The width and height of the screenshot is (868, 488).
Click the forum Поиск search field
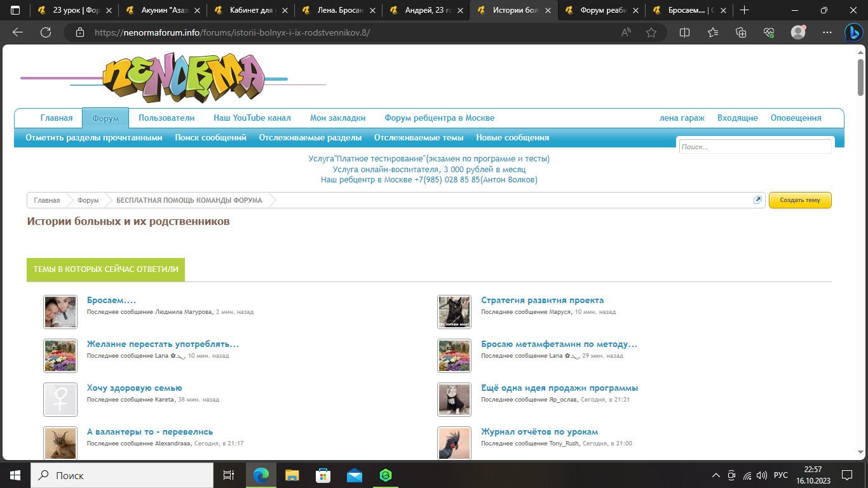[x=754, y=147]
